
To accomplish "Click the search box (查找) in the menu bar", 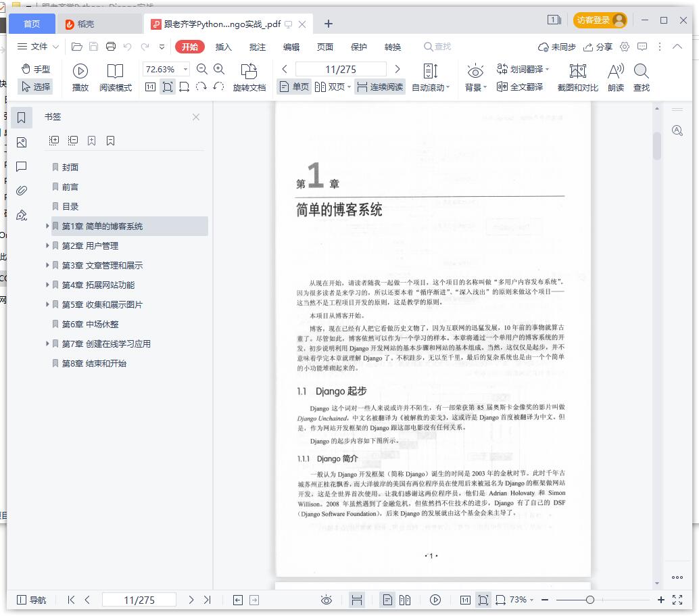I will 437,47.
